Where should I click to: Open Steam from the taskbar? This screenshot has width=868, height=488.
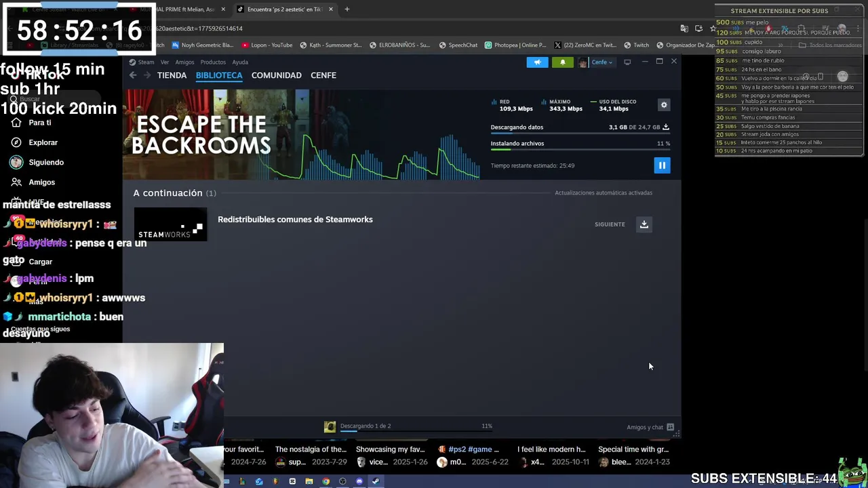coord(376,481)
